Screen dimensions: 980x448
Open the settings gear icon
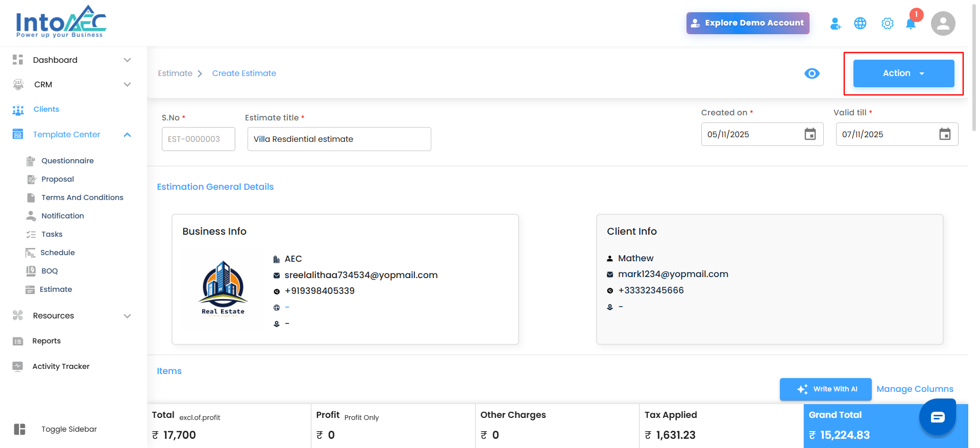tap(888, 23)
